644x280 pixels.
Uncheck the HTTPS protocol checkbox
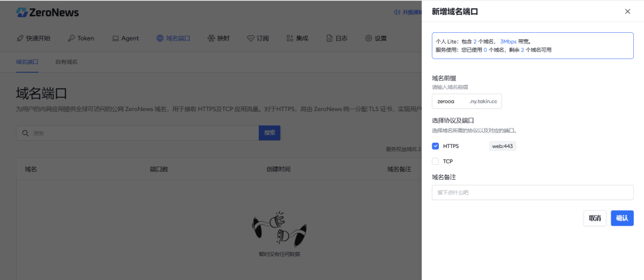(x=435, y=146)
